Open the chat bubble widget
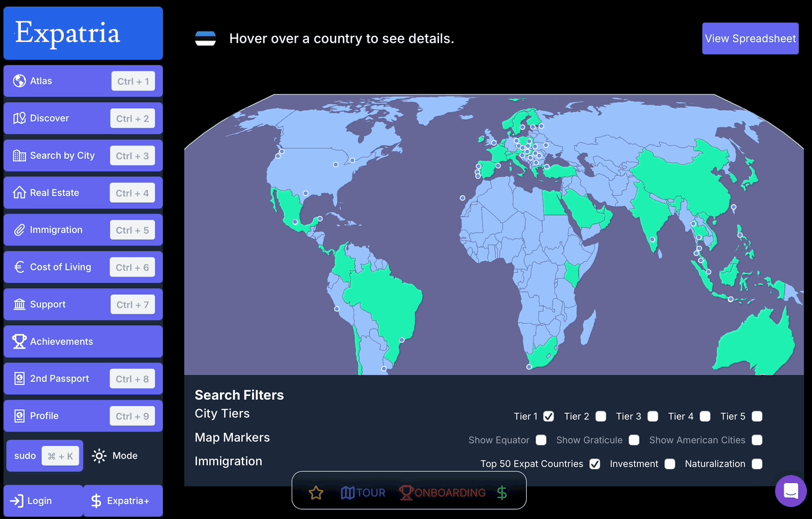The width and height of the screenshot is (812, 519). pyautogui.click(x=791, y=491)
